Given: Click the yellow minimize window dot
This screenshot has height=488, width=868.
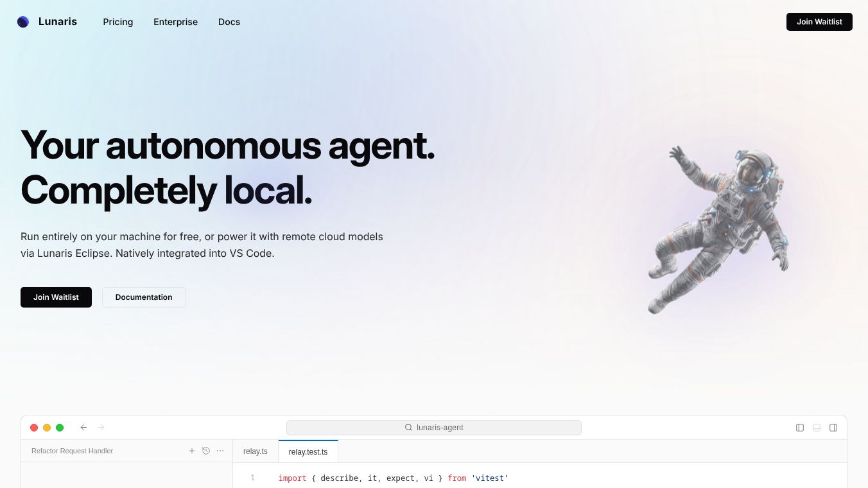Looking at the screenshot, I should point(47,428).
